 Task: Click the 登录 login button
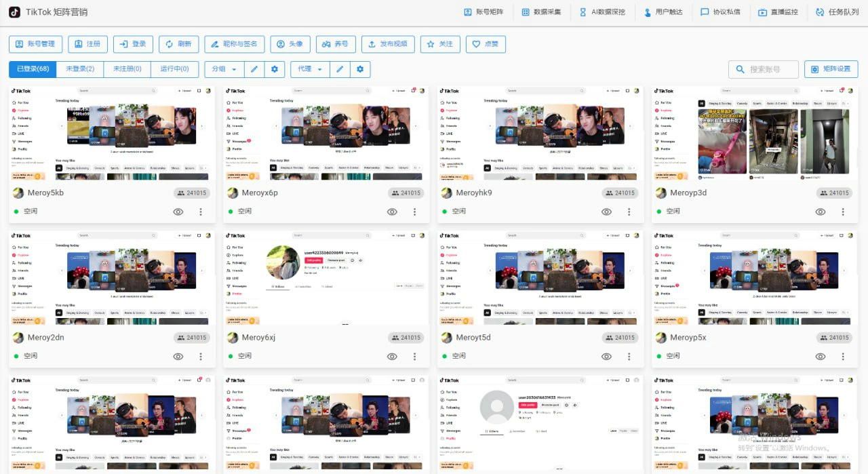pyautogui.click(x=133, y=44)
